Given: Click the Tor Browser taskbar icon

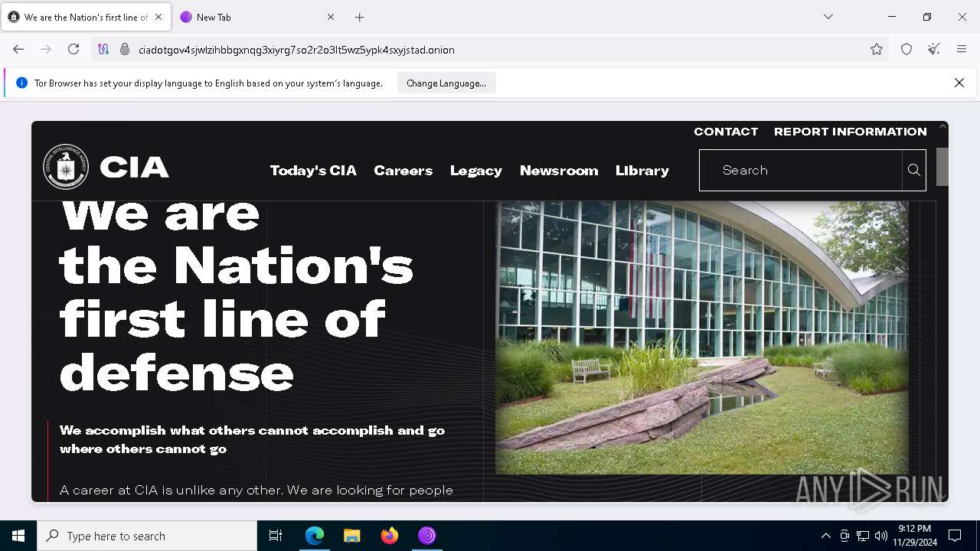Looking at the screenshot, I should click(427, 536).
